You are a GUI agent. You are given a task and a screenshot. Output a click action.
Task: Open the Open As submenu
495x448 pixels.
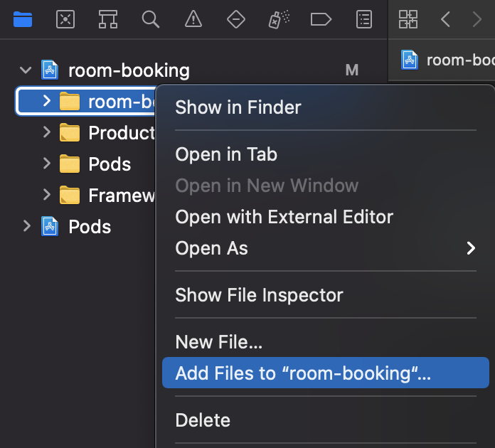click(x=326, y=248)
